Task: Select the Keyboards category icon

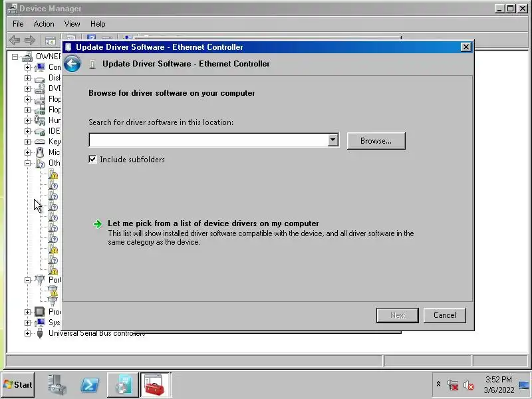Action: 40,142
